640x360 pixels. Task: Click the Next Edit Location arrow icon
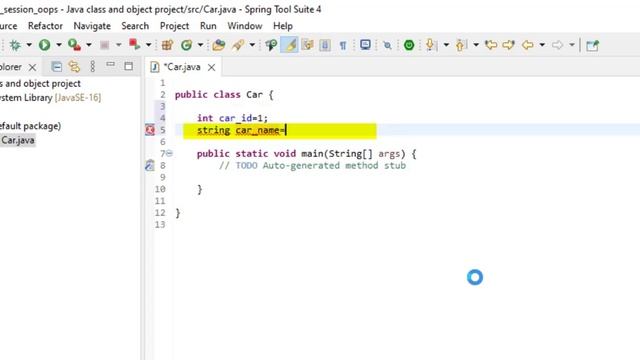509,45
